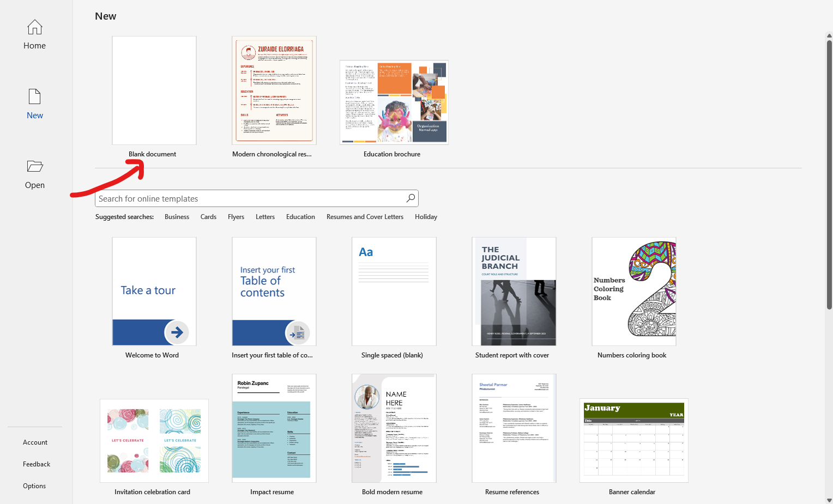Start the Welcome to Word tour
The width and height of the screenshot is (833, 504).
[154, 292]
